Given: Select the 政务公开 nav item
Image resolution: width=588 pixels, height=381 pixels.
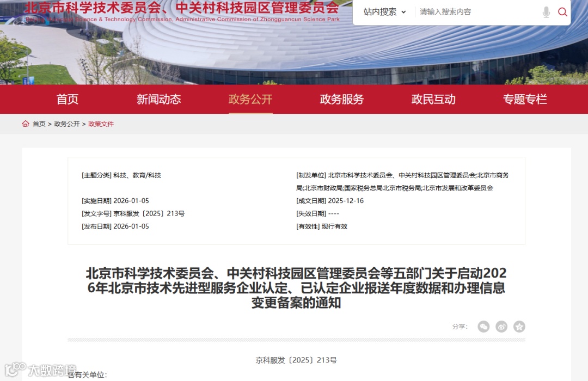Looking at the screenshot, I should coord(250,99).
